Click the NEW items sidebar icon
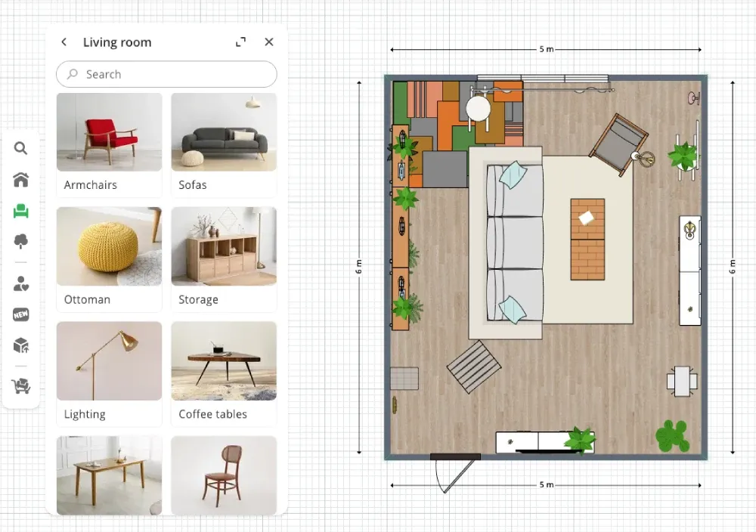Screen dimensions: 756x532 pyautogui.click(x=20, y=314)
